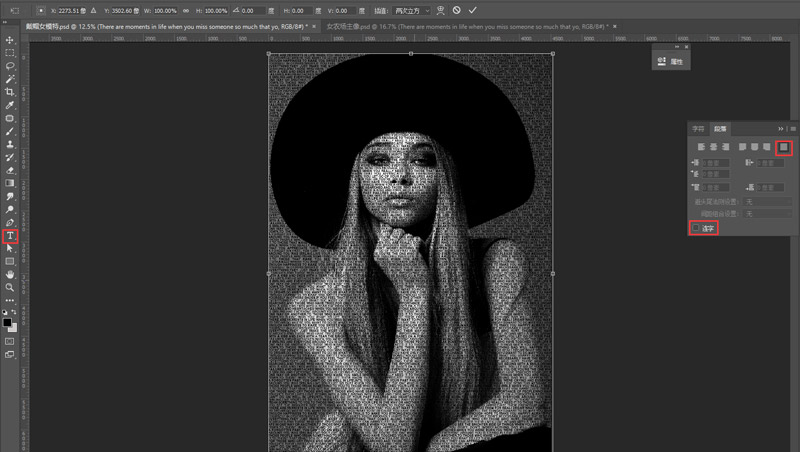Pick the Crop tool
This screenshot has height=452, width=800.
(x=10, y=91)
